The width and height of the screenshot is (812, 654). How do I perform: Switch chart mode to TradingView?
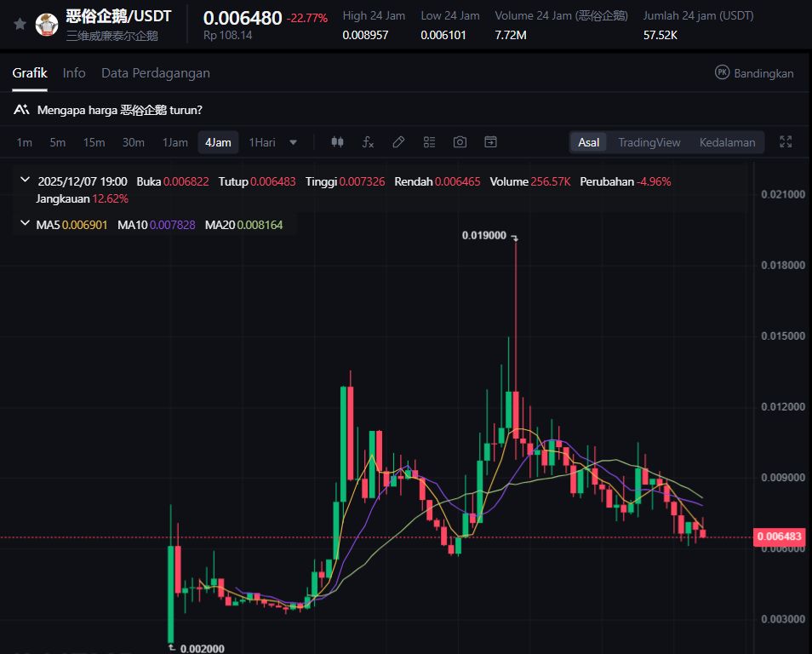click(649, 142)
